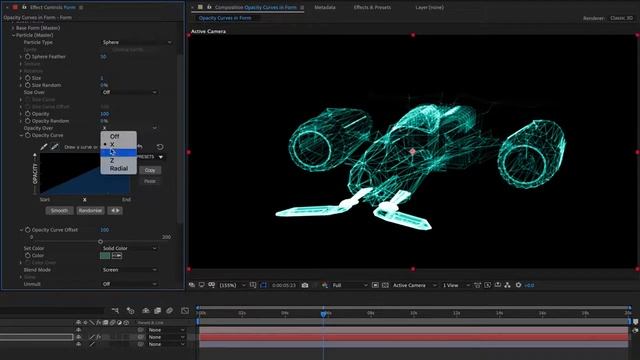Flip the opacity curve with arrows button
640x360 pixels.
[116, 211]
